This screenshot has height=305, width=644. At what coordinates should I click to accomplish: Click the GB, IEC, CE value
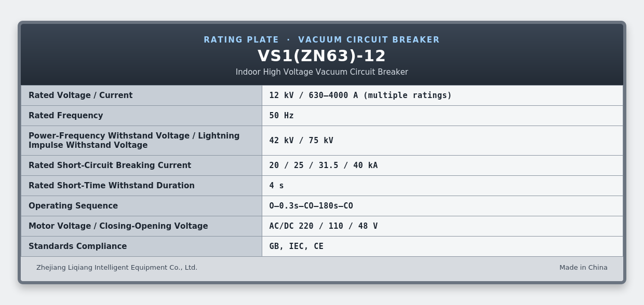click(x=296, y=246)
